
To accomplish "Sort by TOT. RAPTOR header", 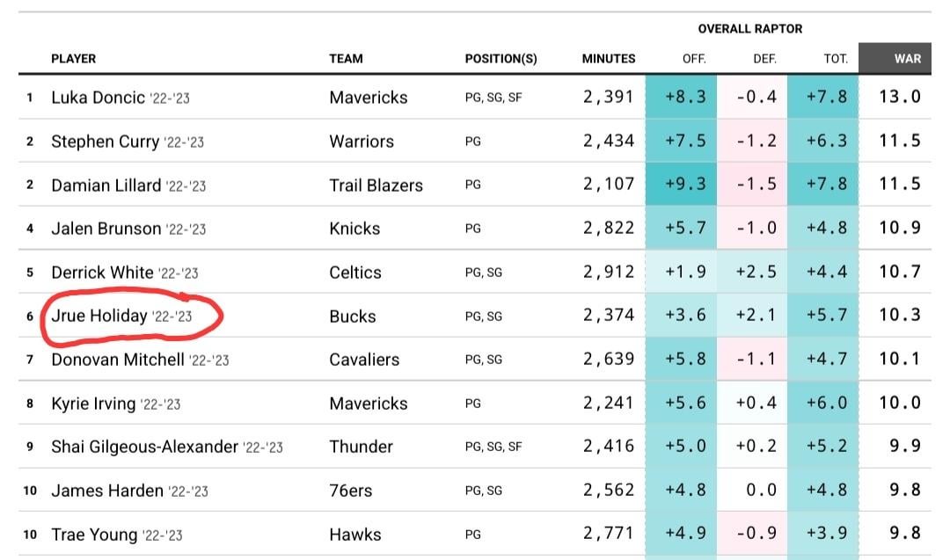I will (836, 59).
